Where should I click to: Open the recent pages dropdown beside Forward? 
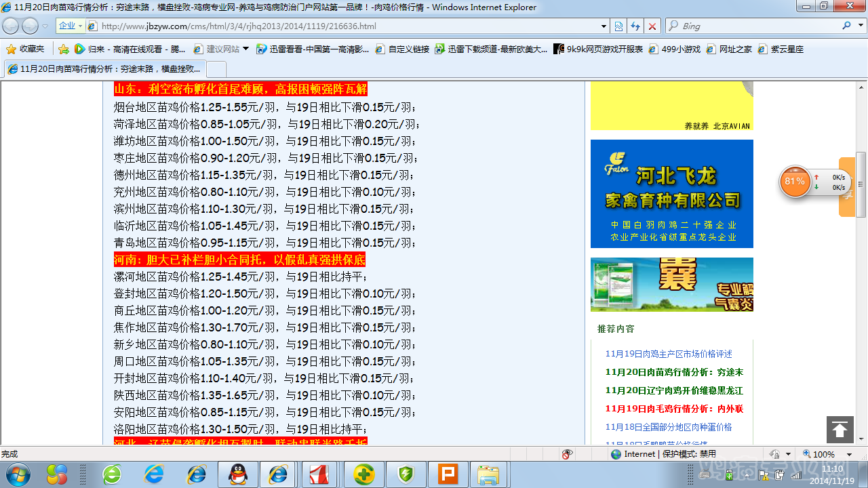[x=45, y=26]
